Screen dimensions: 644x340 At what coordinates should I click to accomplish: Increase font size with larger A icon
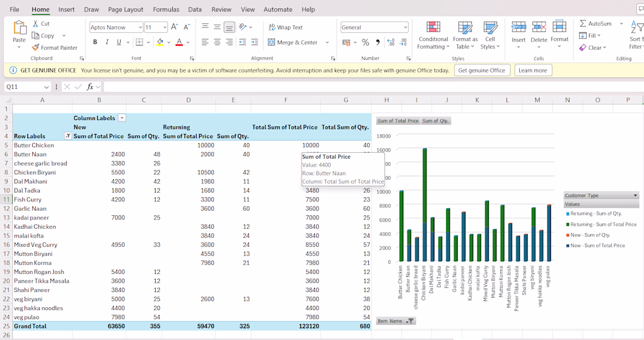pyautogui.click(x=174, y=27)
